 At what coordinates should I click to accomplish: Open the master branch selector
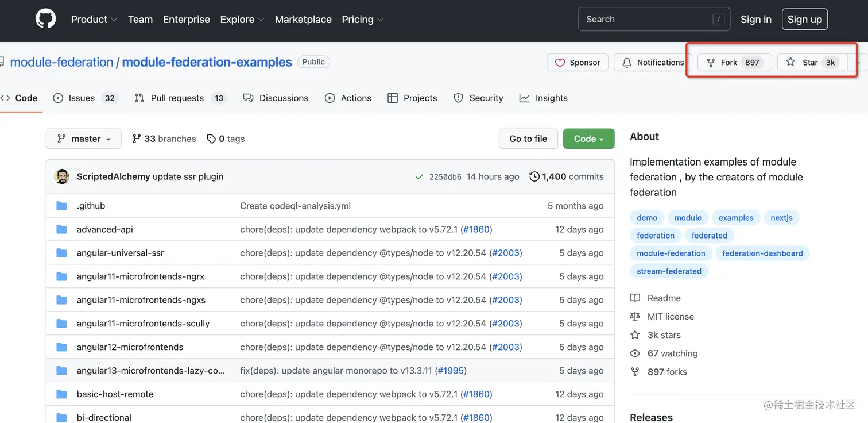click(x=84, y=139)
